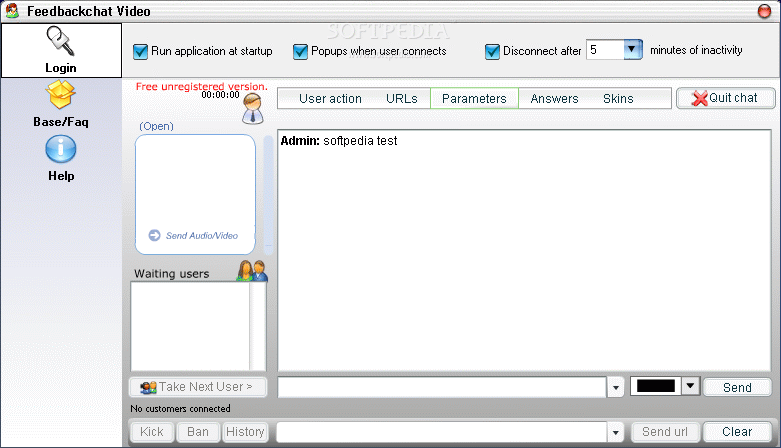Open the inactivity minutes dropdown
The height and width of the screenshot is (448, 781).
coord(633,49)
